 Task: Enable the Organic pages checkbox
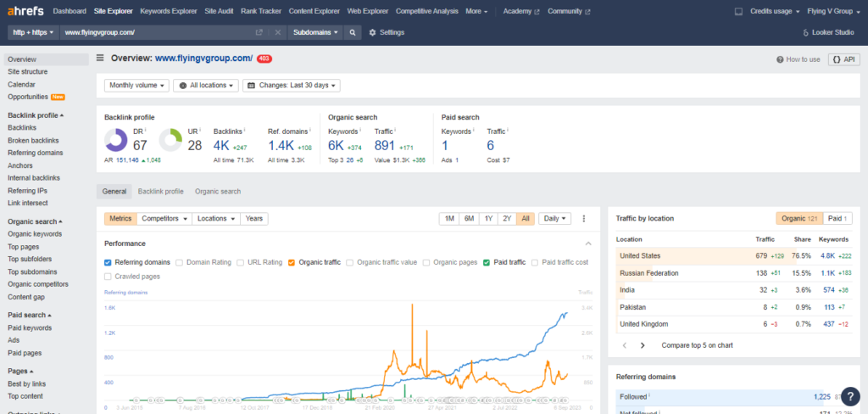click(426, 262)
